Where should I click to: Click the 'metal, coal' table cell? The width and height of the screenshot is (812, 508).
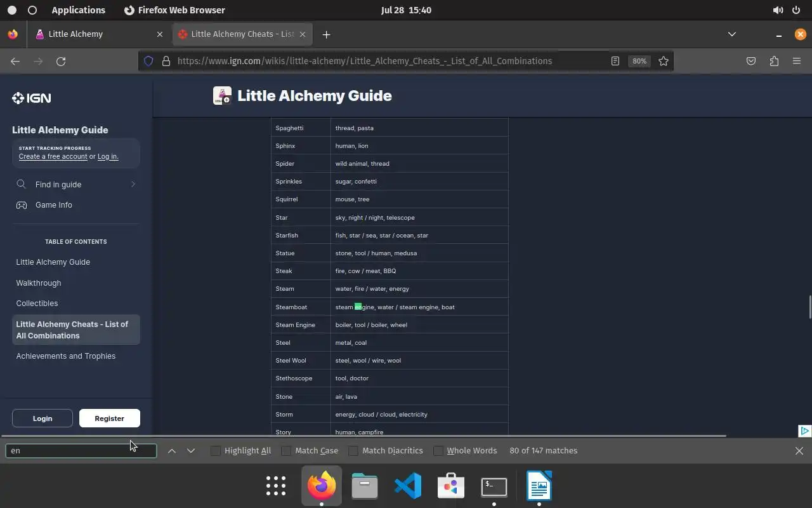419,343
